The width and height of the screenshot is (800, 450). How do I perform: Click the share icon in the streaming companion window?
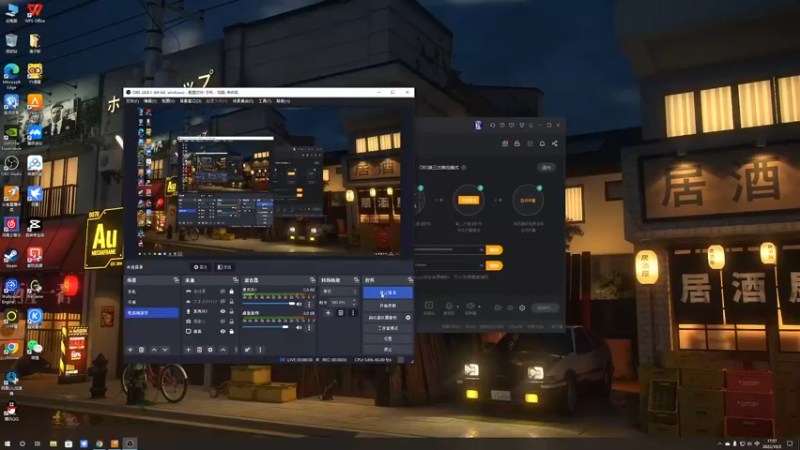pyautogui.click(x=555, y=144)
